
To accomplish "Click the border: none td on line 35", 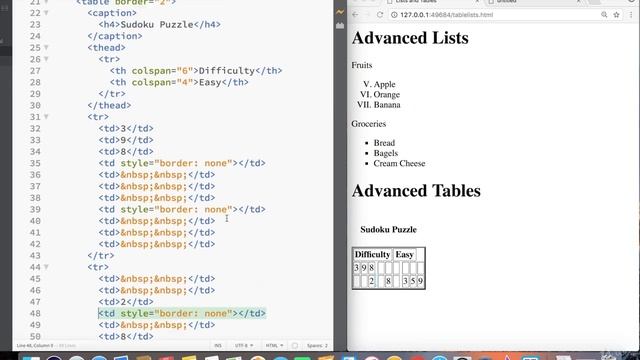I will point(182,163).
